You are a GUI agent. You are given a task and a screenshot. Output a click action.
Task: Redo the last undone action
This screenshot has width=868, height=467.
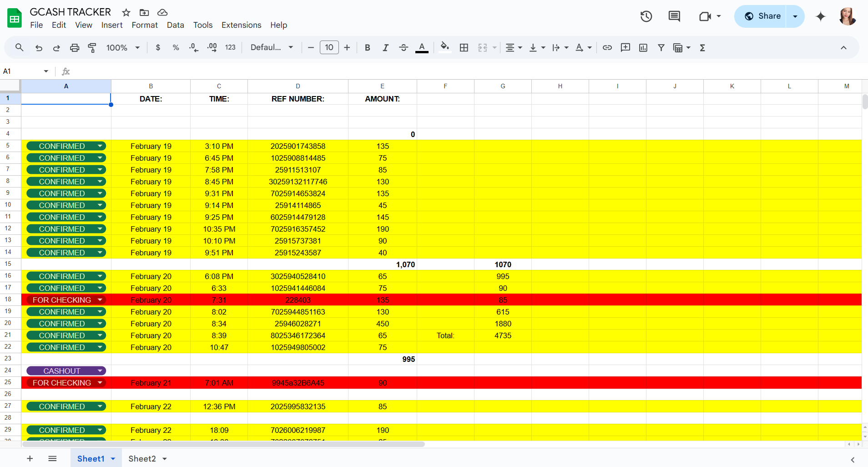pos(56,47)
